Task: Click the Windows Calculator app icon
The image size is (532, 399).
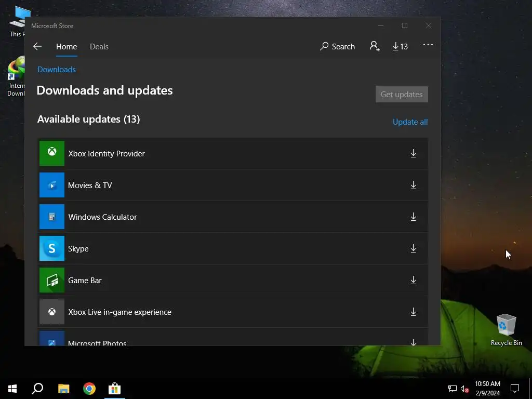Action: [52, 217]
